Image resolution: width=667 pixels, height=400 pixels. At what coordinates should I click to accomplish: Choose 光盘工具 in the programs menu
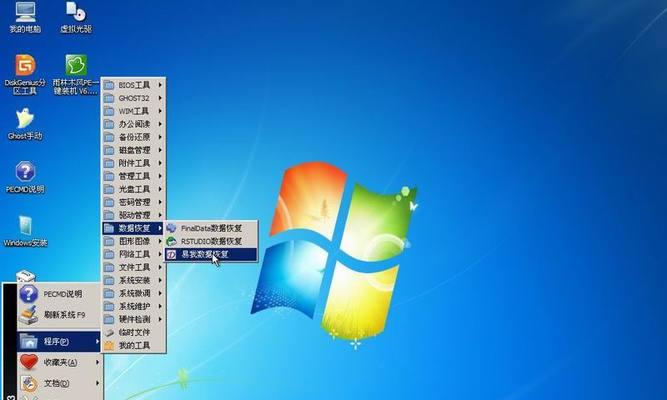(x=134, y=189)
